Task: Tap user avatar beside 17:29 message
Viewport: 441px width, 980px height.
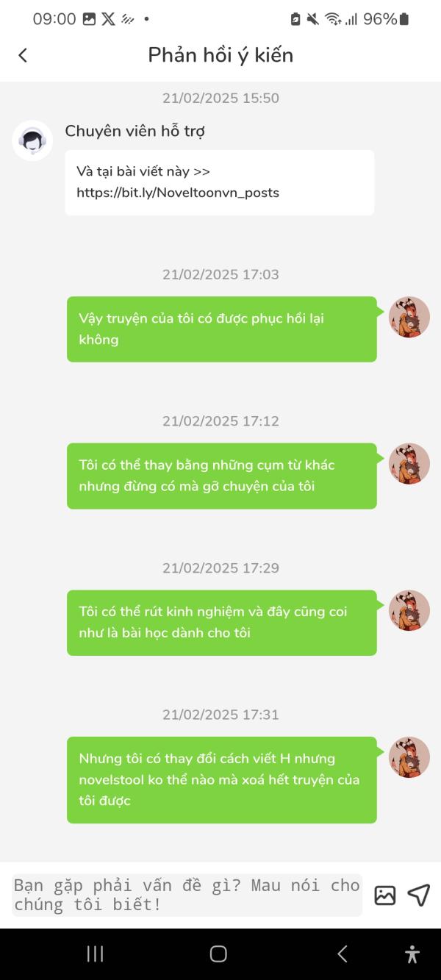Action: click(409, 610)
